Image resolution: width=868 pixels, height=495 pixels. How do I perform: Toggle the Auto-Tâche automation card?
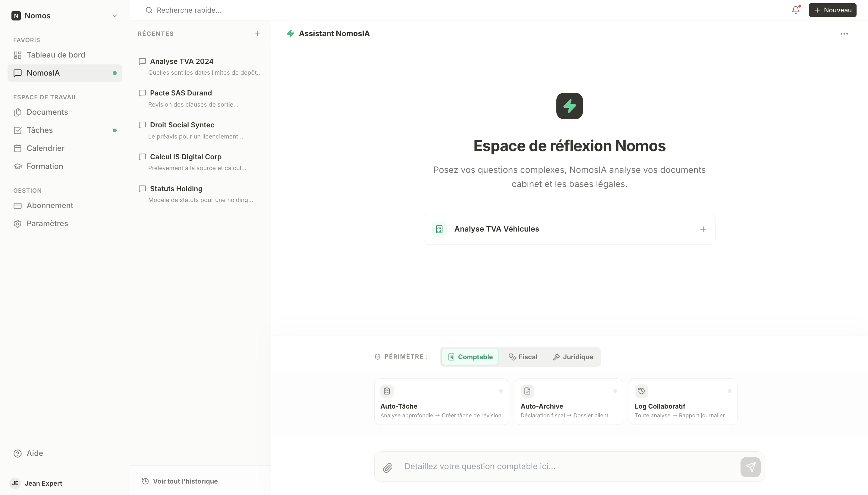(441, 401)
